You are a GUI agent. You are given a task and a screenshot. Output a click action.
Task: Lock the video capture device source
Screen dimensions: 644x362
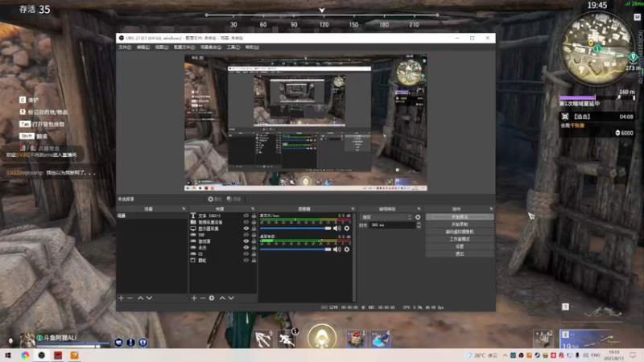tap(254, 222)
